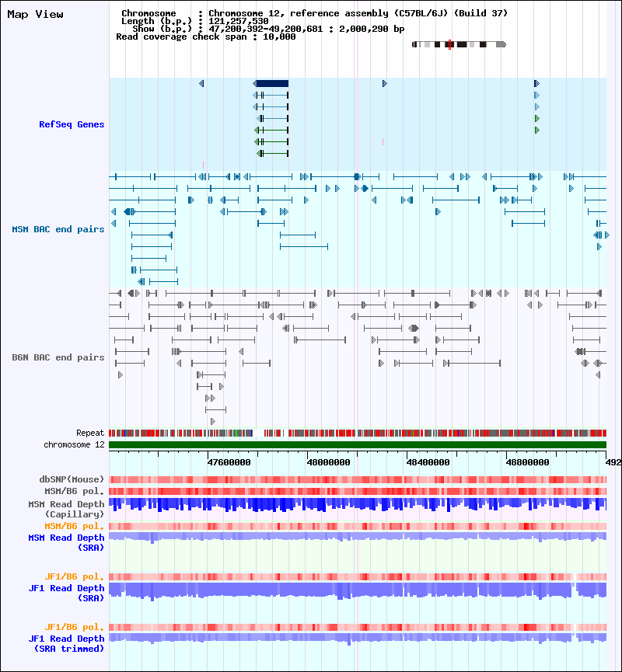This screenshot has width=622, height=672.
Task: Click the dbSNP(Mouse) density track
Action: (358, 479)
